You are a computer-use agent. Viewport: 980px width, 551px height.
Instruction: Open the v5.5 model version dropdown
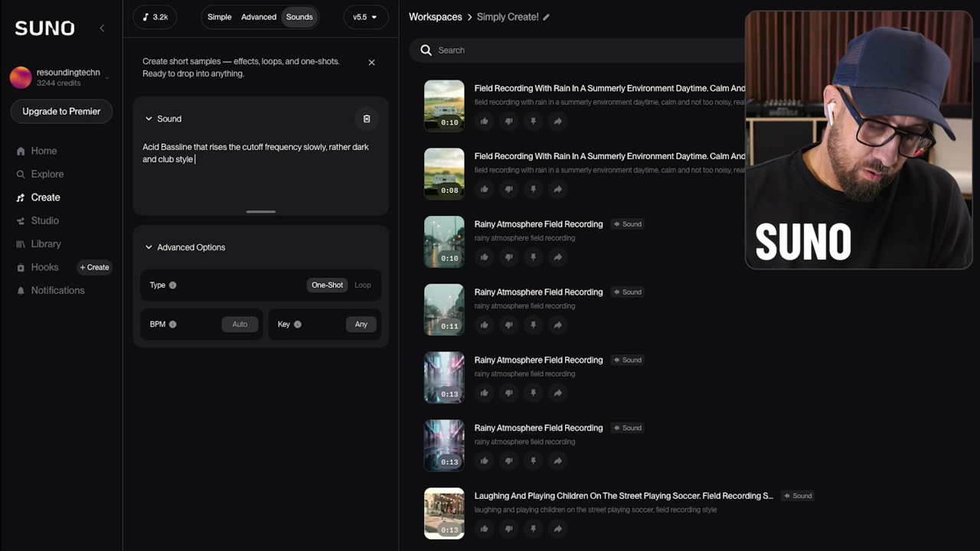tap(365, 17)
